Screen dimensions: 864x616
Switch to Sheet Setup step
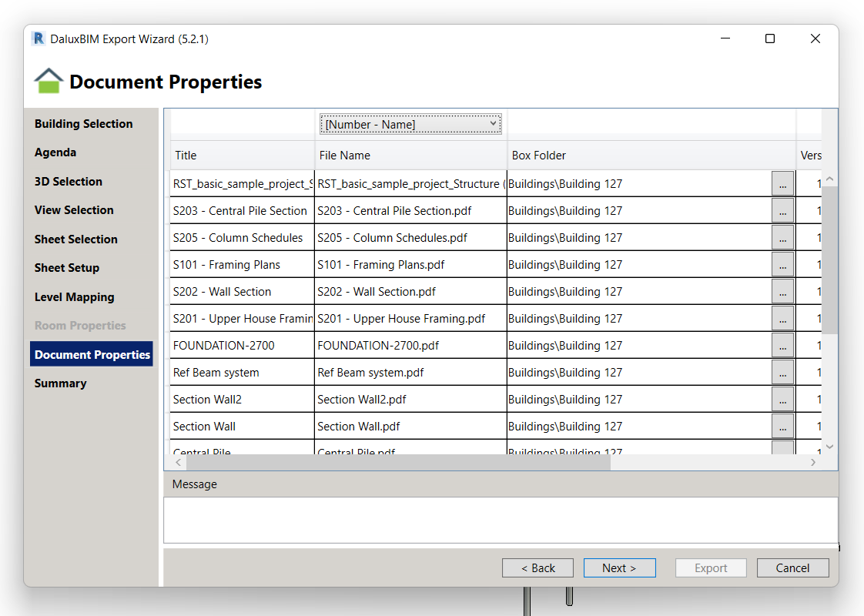pos(67,268)
